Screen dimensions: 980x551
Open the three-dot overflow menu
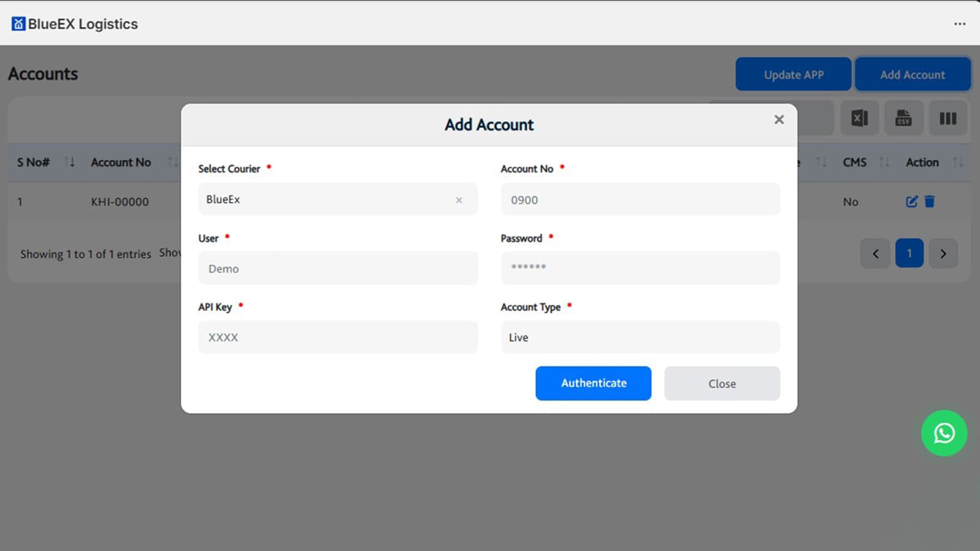click(959, 24)
